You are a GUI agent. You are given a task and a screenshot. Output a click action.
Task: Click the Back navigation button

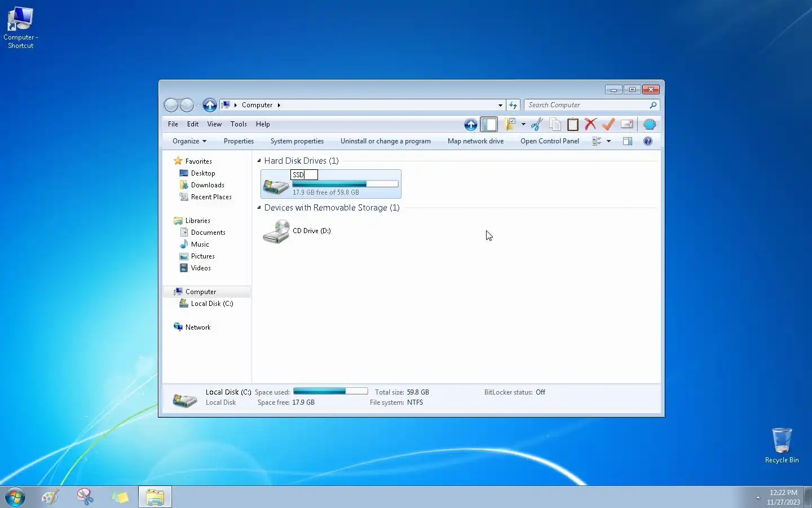tap(171, 105)
